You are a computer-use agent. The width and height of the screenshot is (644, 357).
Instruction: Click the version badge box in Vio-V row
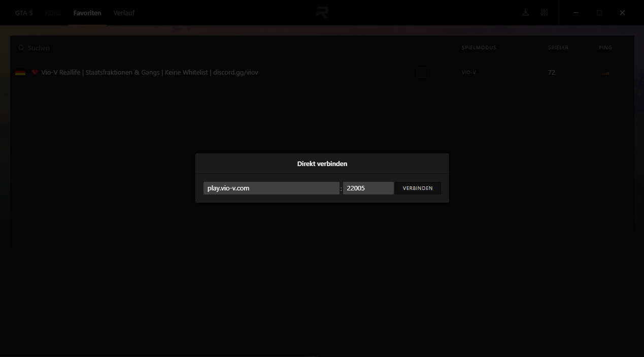(422, 73)
